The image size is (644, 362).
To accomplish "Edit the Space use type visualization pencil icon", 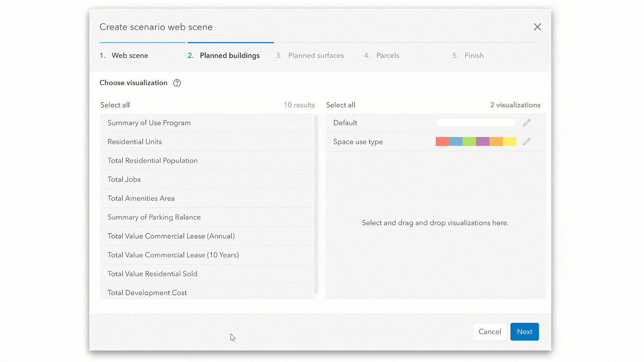I will pos(527,141).
